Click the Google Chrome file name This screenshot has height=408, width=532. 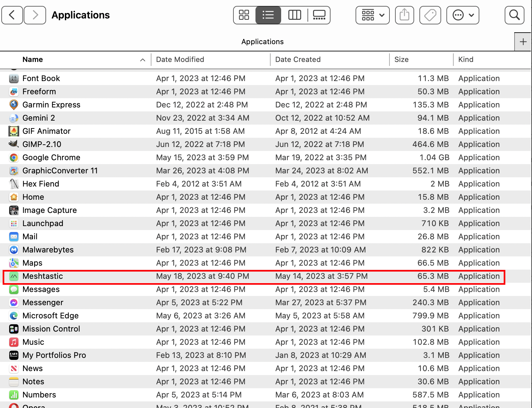tap(51, 158)
